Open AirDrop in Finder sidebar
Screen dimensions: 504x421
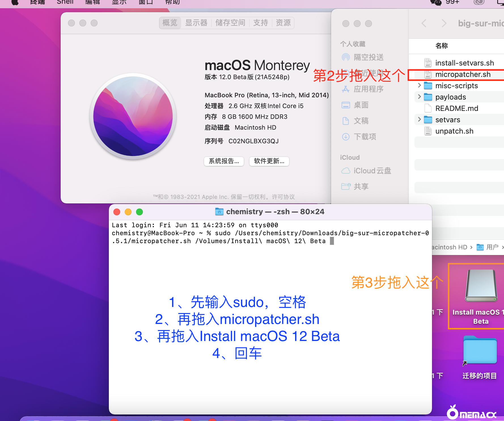[368, 57]
